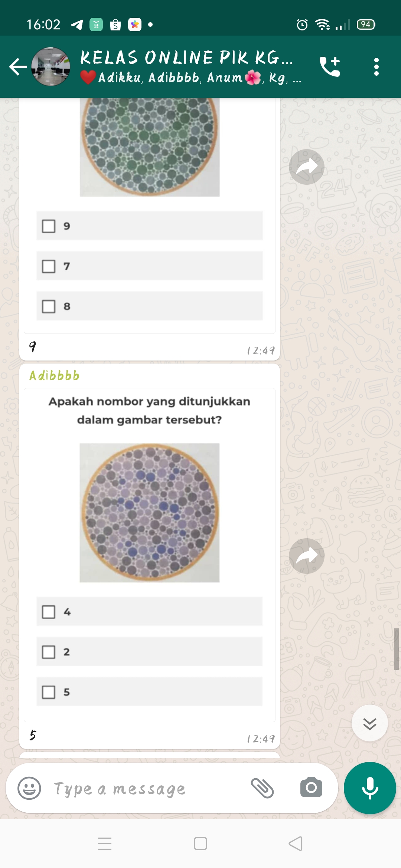
Task: Open the group profile picture
Action: (x=50, y=67)
